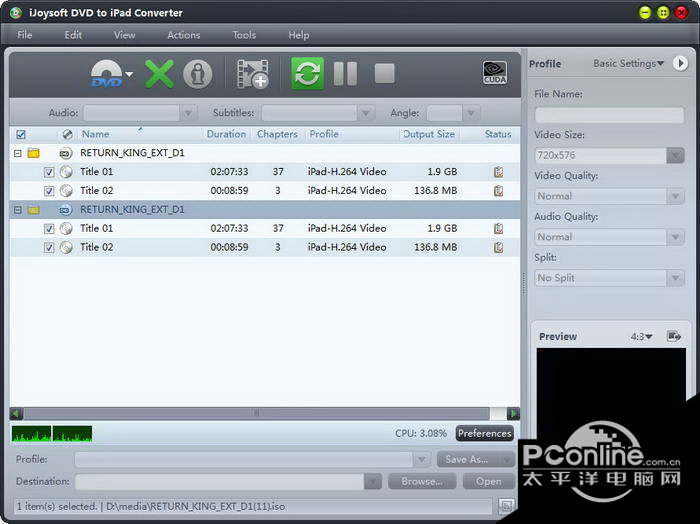Open the Load DVD dropdown arrow
This screenshot has height=524, width=700.
tap(129, 74)
